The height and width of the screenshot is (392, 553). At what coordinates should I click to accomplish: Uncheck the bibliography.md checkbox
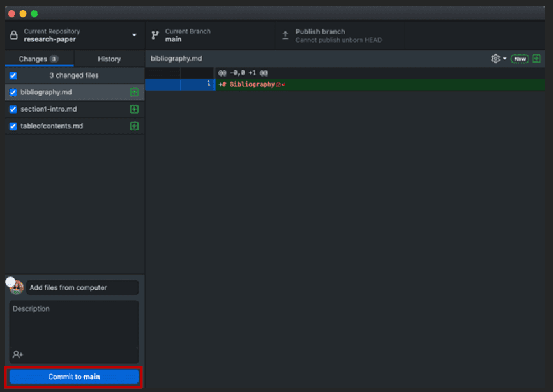(x=13, y=93)
